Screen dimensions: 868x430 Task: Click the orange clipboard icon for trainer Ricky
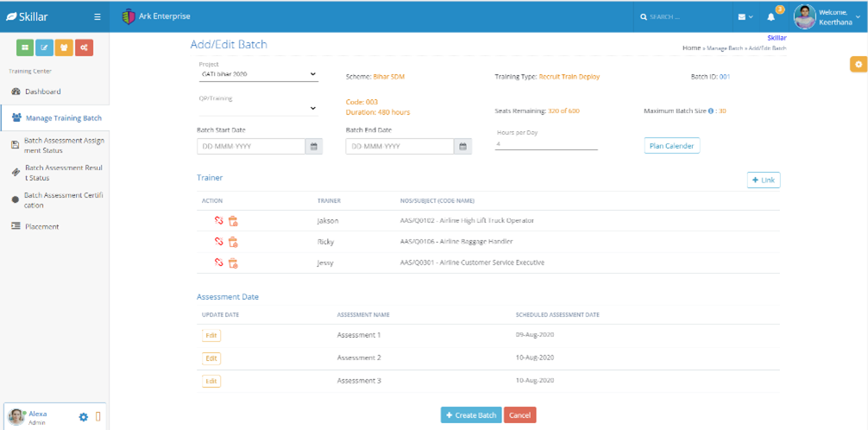pyautogui.click(x=233, y=243)
